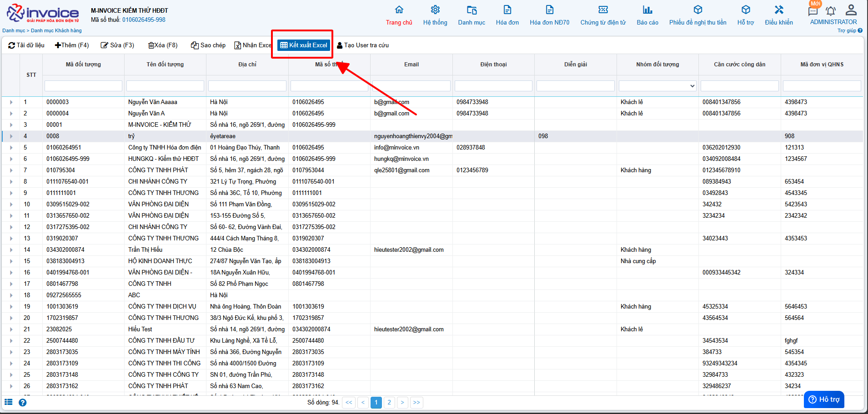Click the Tạo User tra cứu button

[362, 45]
